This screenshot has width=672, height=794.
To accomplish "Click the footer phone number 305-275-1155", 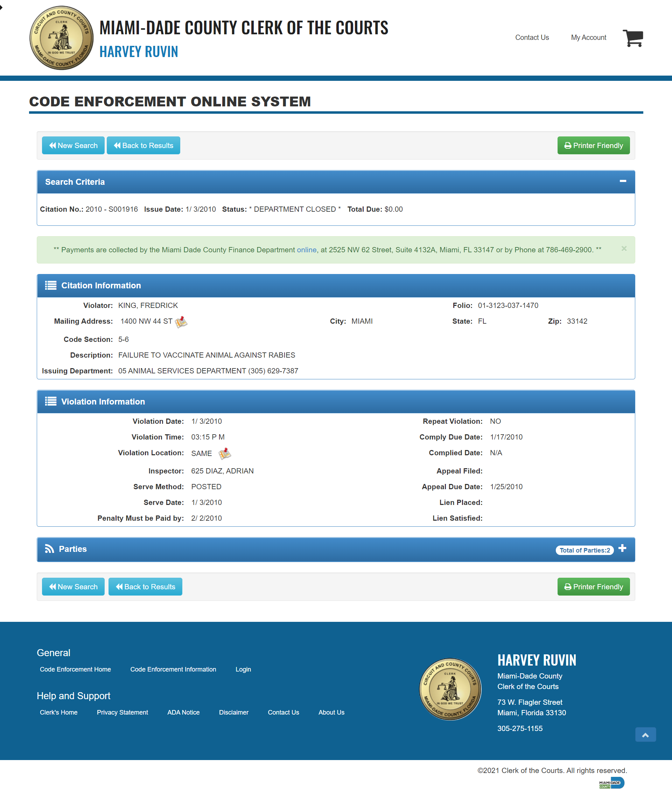I will [520, 729].
